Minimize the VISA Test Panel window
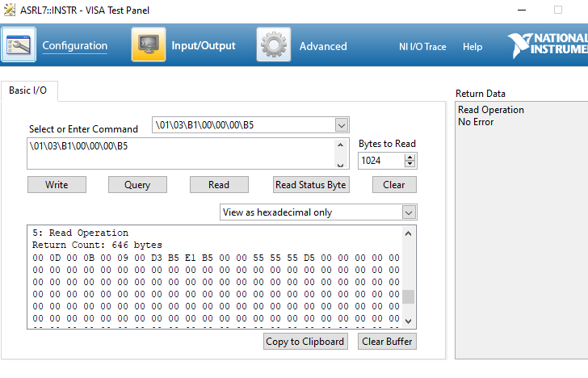Viewport: 588px width, 378px height. tap(522, 10)
